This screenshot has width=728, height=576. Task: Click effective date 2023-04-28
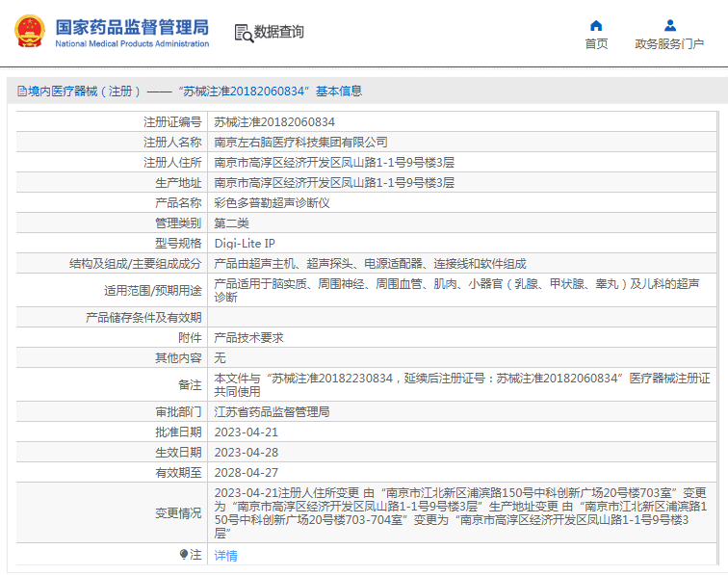coord(247,453)
